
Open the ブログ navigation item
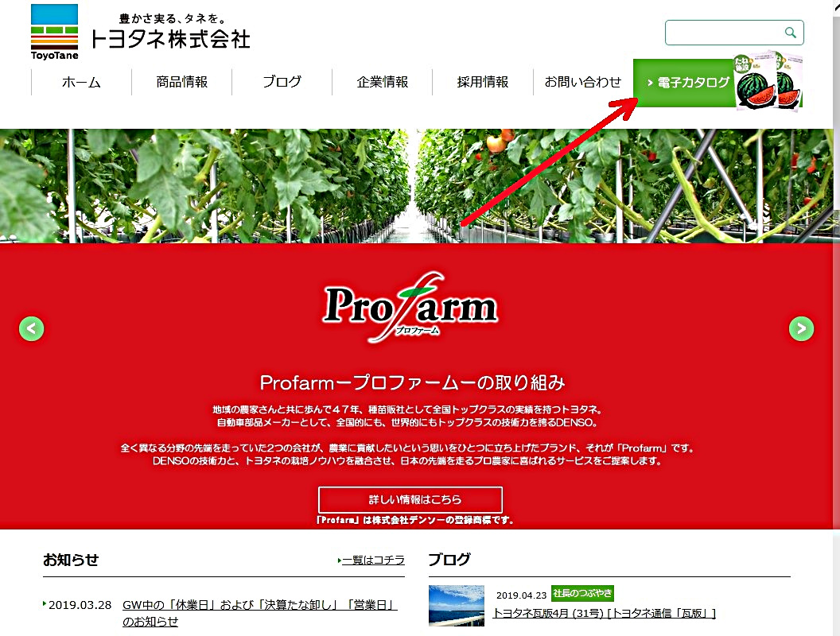pos(282,82)
